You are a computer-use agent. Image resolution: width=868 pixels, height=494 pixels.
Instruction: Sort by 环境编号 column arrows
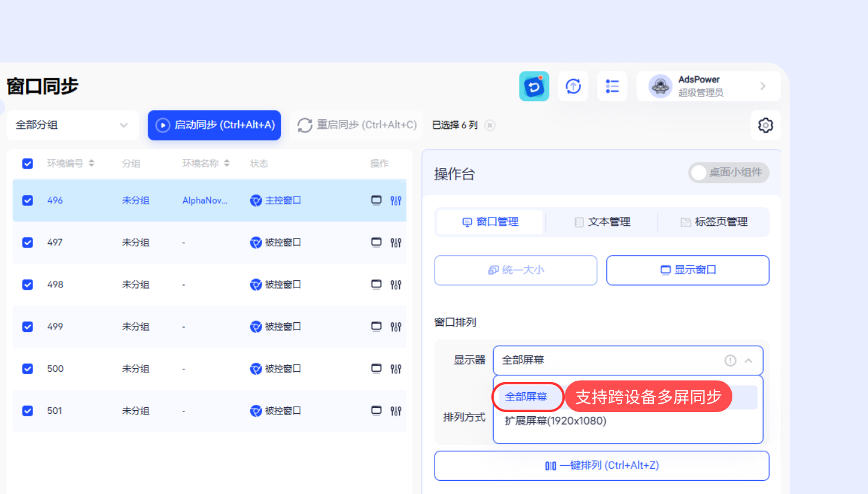coord(92,163)
